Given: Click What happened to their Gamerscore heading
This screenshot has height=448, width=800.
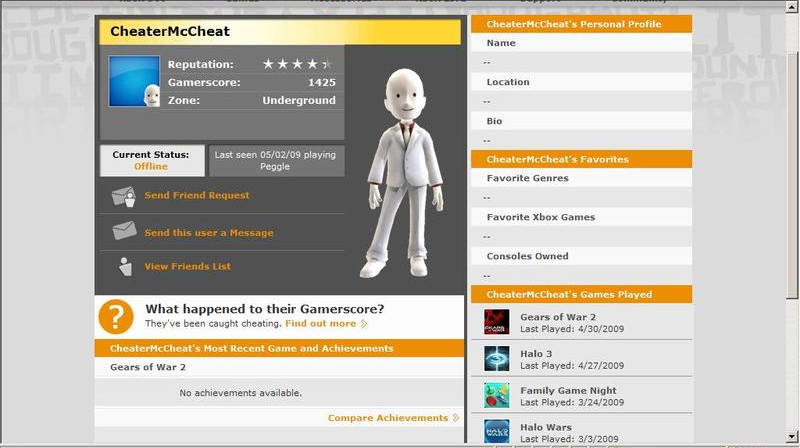Looking at the screenshot, I should pyautogui.click(x=265, y=309).
